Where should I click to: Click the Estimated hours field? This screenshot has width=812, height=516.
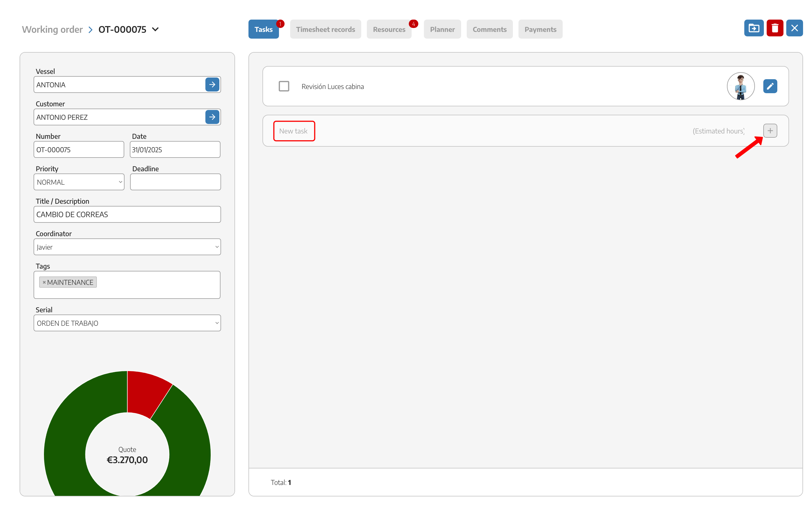click(719, 131)
